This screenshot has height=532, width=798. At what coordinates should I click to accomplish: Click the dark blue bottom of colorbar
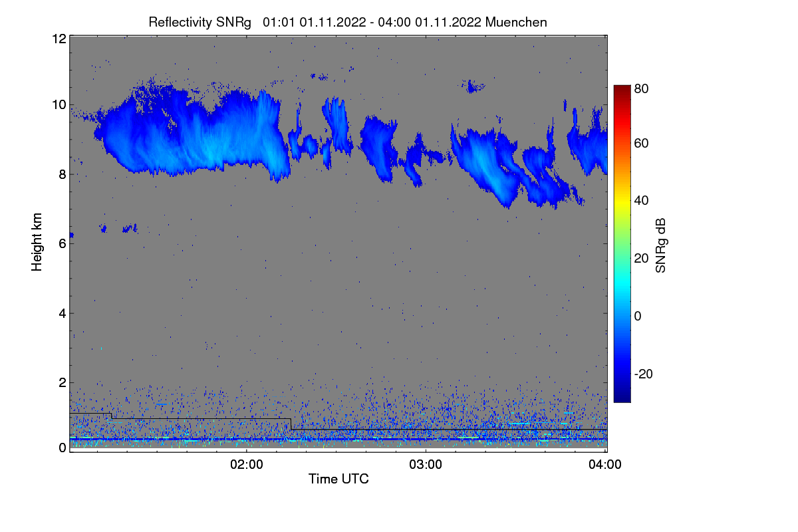621,396
